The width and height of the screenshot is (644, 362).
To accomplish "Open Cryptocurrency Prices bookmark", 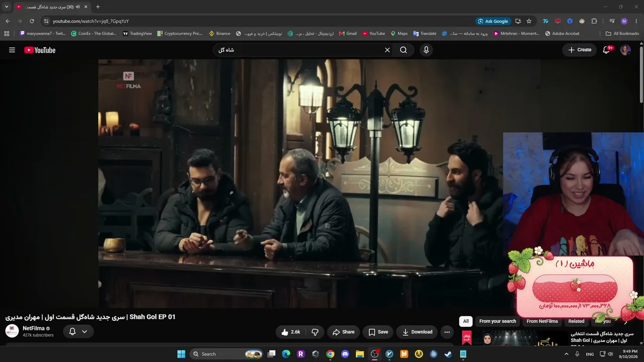I will tap(180, 34).
